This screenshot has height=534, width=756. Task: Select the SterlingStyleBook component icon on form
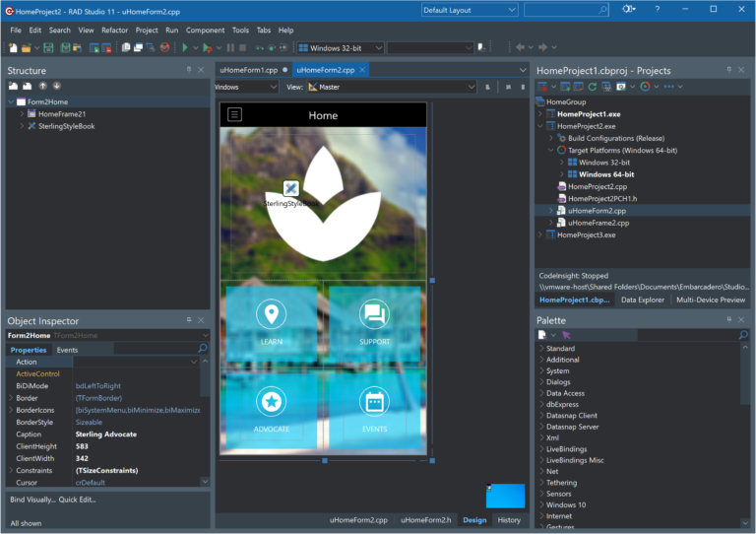[x=291, y=188]
